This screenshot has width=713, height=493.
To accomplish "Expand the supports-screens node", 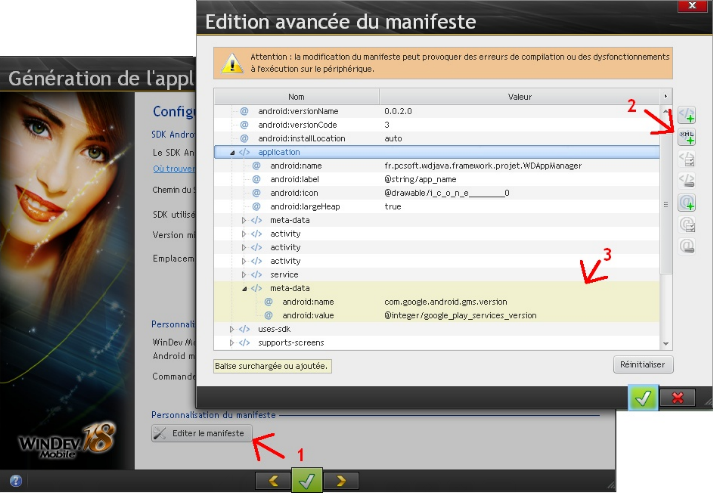I will tap(232, 342).
